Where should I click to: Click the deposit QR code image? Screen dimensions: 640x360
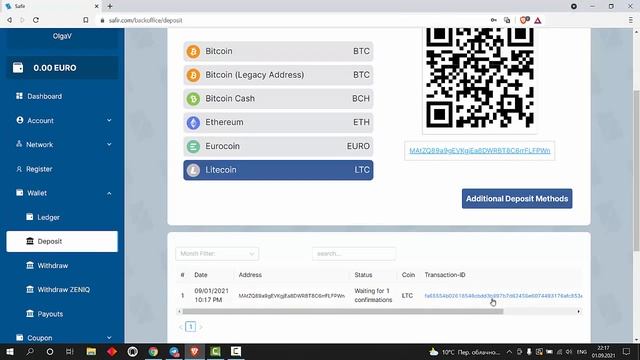click(x=480, y=78)
